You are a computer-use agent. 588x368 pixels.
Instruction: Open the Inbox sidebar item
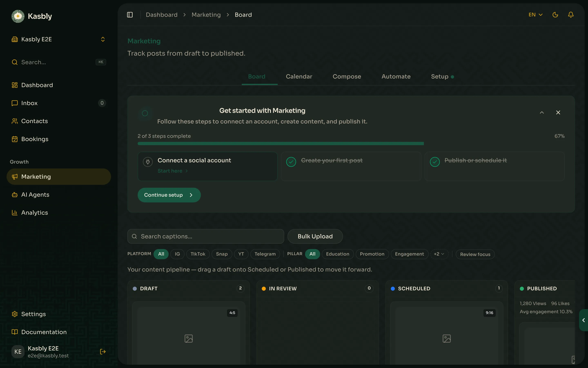[59, 103]
